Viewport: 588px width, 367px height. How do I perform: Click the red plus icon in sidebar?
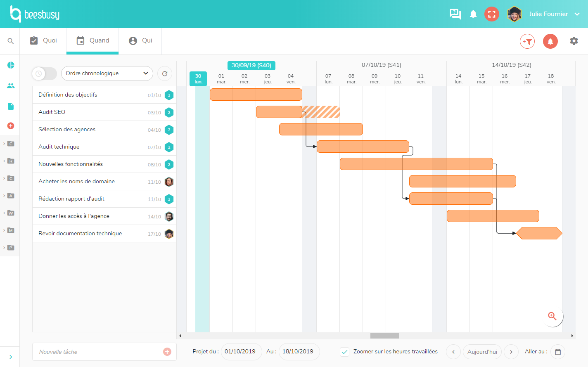pos(11,125)
